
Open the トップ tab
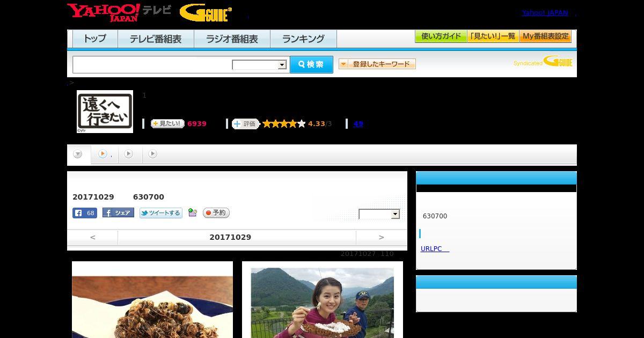95,39
